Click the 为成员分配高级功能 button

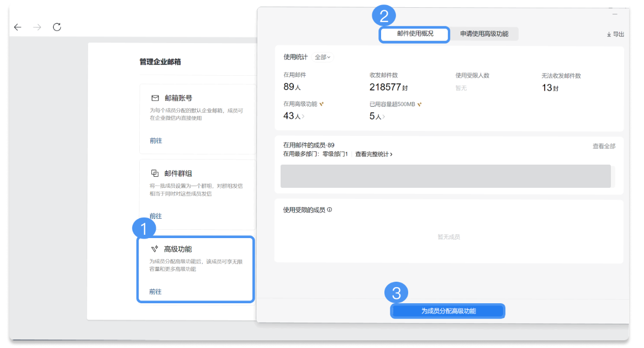click(447, 310)
